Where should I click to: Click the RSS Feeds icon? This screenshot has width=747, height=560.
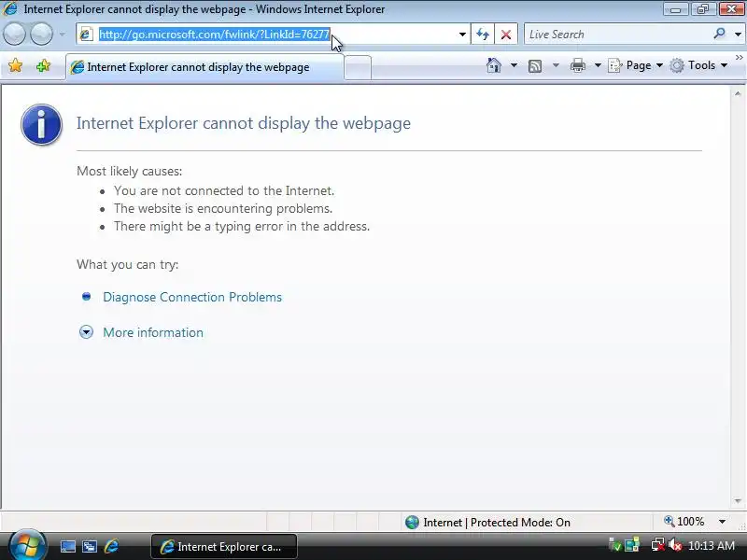click(x=535, y=65)
